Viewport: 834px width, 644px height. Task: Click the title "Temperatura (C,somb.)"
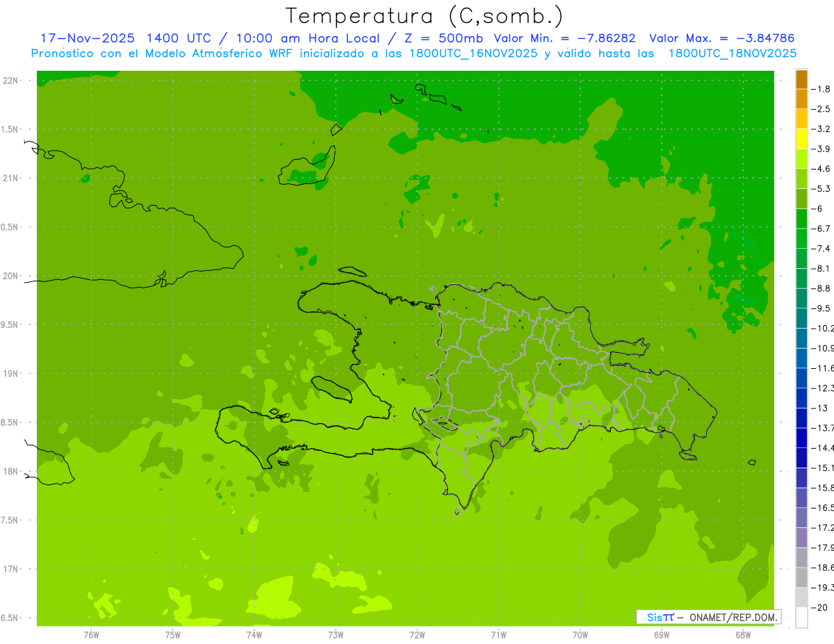click(x=424, y=16)
